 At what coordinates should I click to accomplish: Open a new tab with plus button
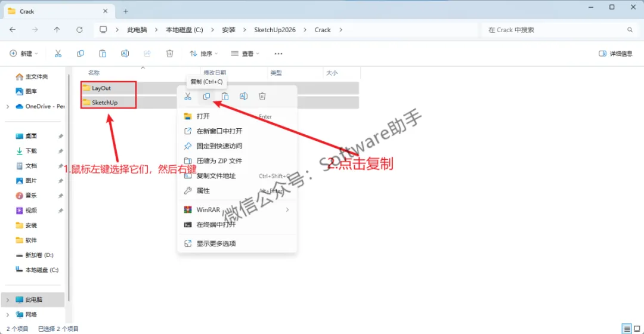126,11
